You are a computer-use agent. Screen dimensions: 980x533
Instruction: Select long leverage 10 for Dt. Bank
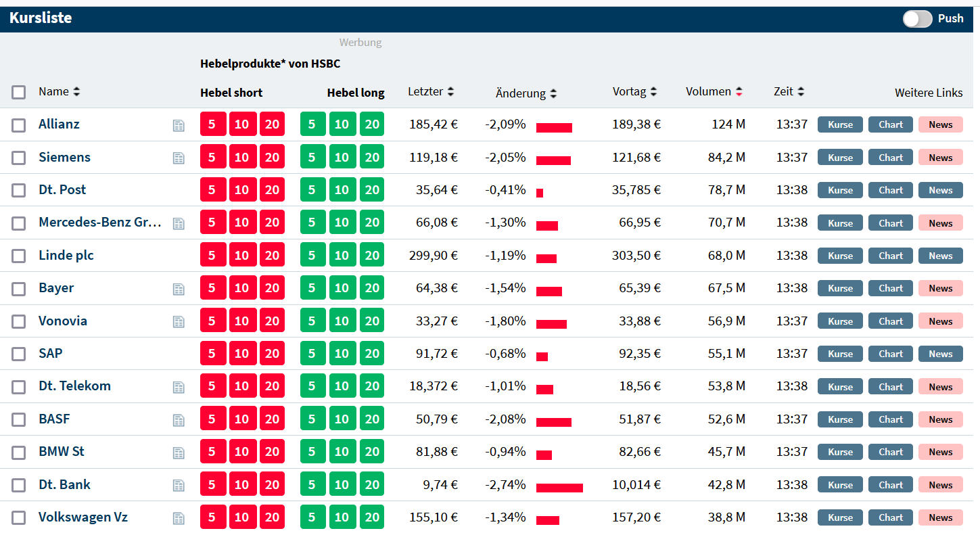(x=342, y=484)
